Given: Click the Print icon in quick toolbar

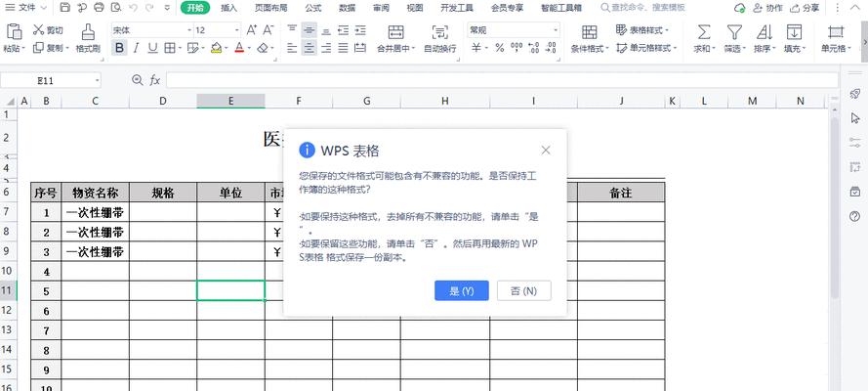Looking at the screenshot, I should coord(99,8).
